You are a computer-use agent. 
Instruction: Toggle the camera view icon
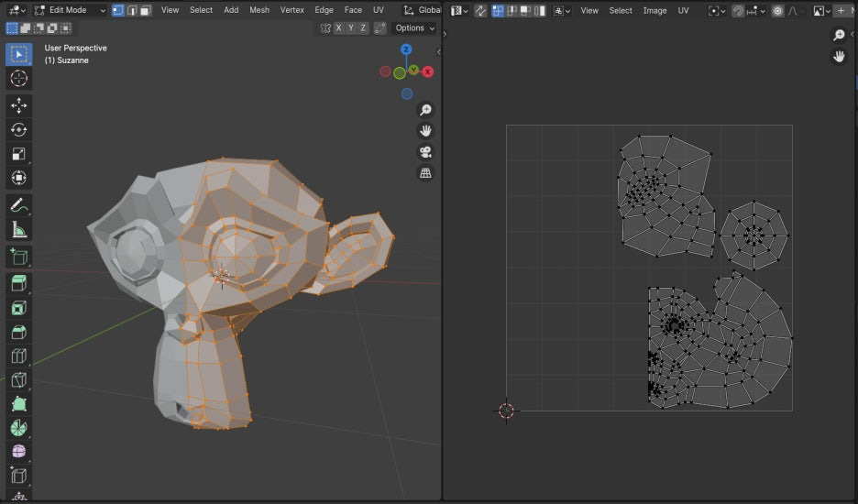click(425, 152)
